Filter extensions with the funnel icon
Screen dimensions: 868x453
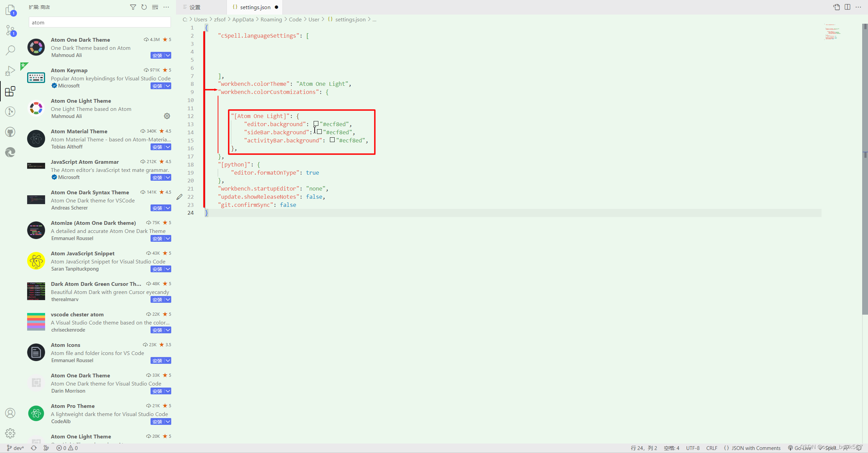133,7
